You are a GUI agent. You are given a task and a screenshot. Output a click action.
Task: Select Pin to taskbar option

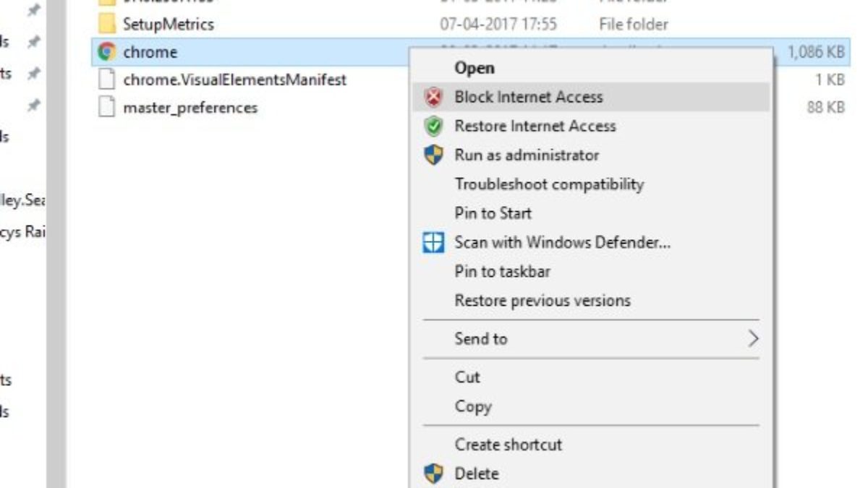[502, 272]
